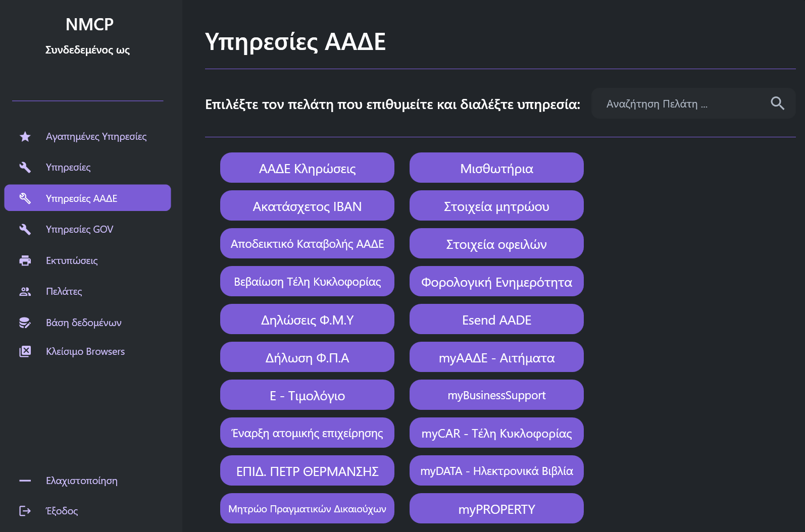Click the database icon for Βάση δεδομένων
Image resolution: width=805 pixels, height=532 pixels.
point(25,323)
